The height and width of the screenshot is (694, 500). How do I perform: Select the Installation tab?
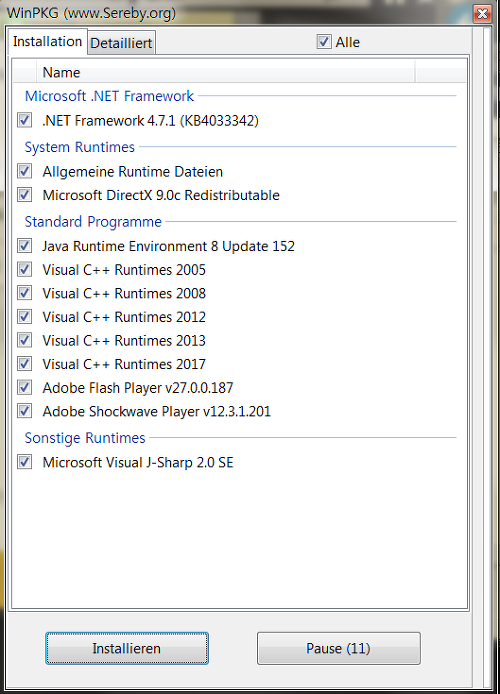point(47,42)
